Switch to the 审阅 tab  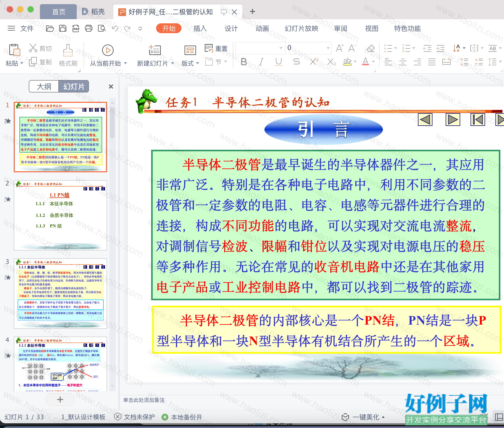point(340,28)
